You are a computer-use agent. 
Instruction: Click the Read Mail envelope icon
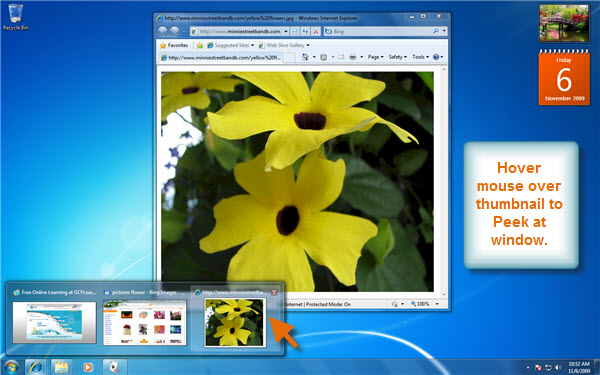pyautogui.click(x=341, y=57)
